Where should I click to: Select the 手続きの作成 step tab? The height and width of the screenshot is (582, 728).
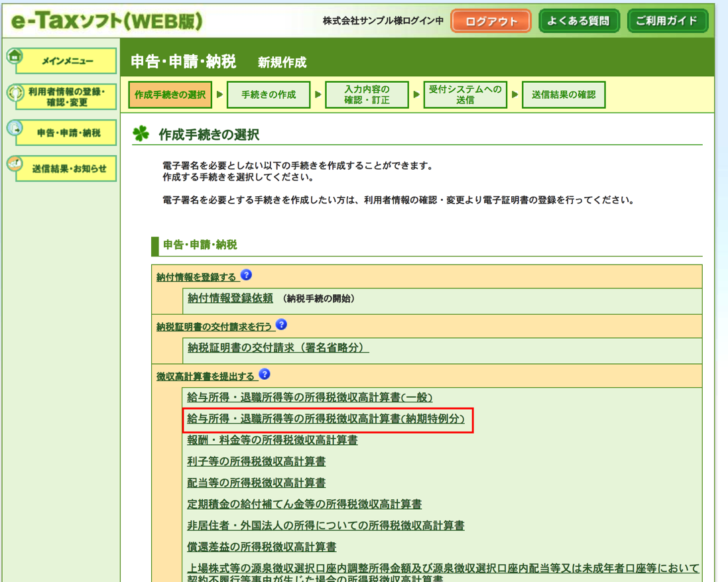pyautogui.click(x=269, y=95)
